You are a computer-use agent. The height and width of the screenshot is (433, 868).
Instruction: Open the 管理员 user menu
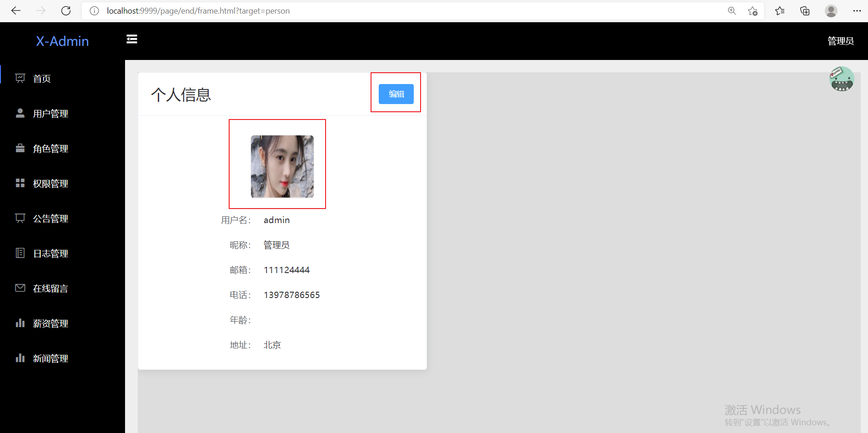[x=840, y=41]
